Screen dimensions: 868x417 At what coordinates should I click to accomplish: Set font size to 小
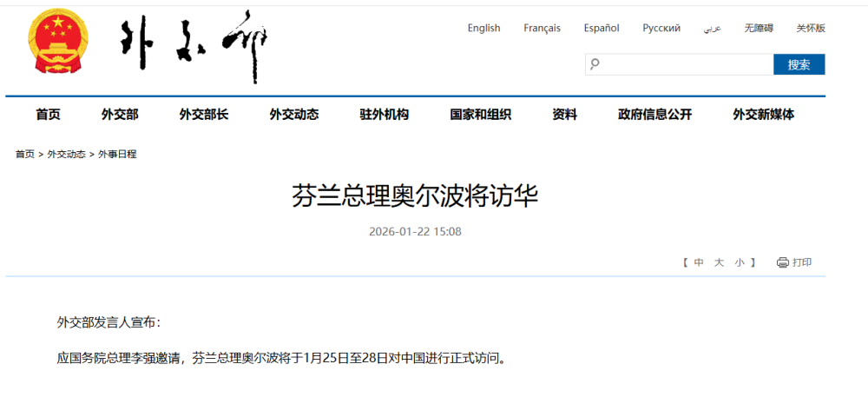[739, 262]
